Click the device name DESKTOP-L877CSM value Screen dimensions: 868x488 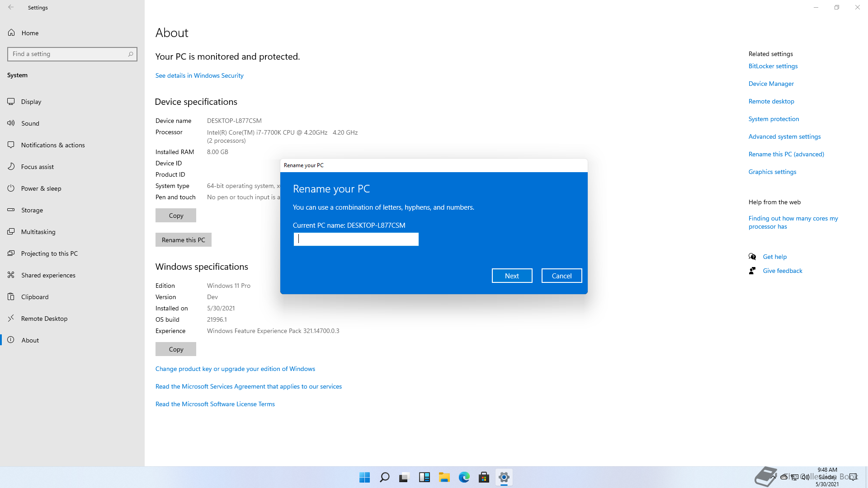pos(234,121)
